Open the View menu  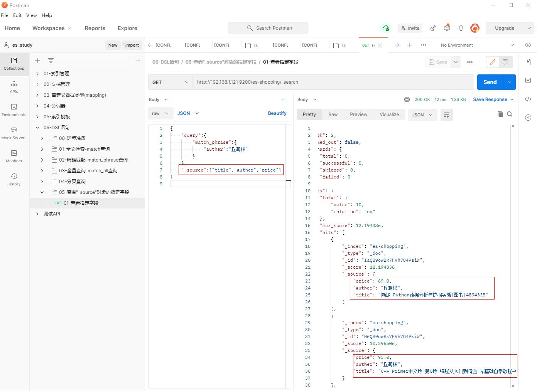31,15
